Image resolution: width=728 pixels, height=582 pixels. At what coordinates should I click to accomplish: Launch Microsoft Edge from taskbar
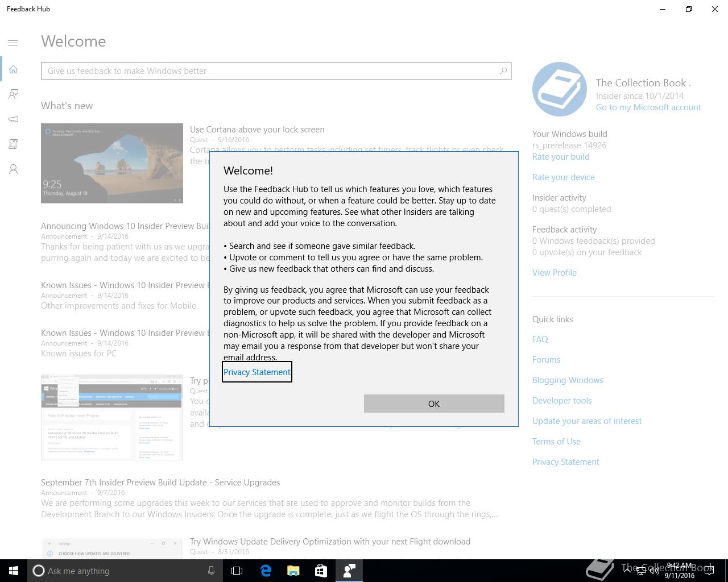click(x=266, y=571)
